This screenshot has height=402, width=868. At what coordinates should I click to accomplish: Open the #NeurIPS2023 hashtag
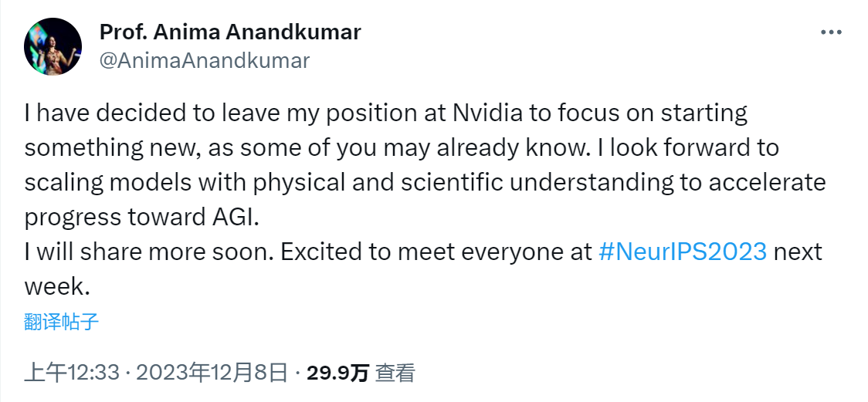pos(683,252)
